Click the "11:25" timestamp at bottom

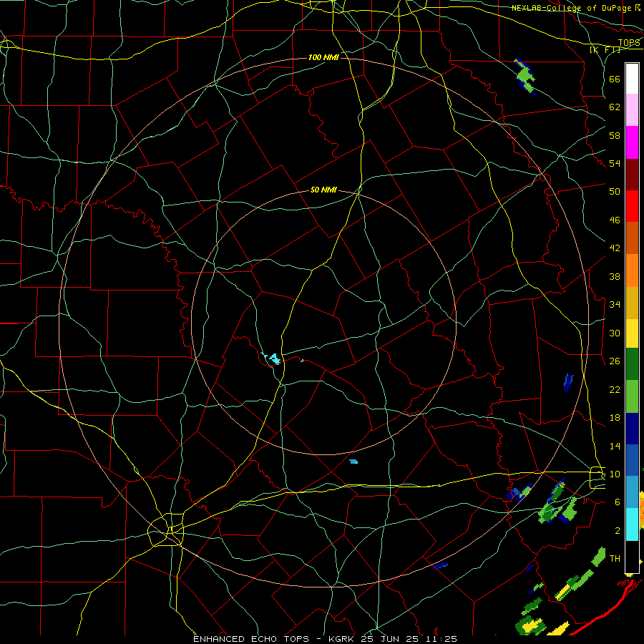click(442, 639)
